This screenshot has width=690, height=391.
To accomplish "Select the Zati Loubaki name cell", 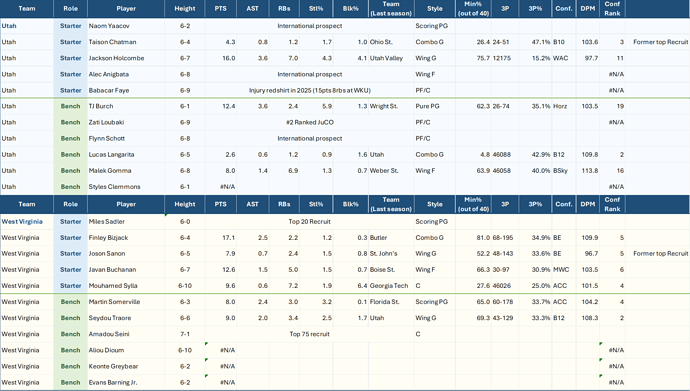I will 126,122.
